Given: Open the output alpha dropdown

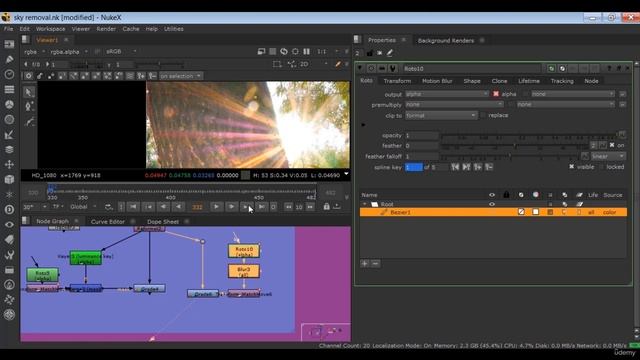Looking at the screenshot, I should click(x=447, y=94).
